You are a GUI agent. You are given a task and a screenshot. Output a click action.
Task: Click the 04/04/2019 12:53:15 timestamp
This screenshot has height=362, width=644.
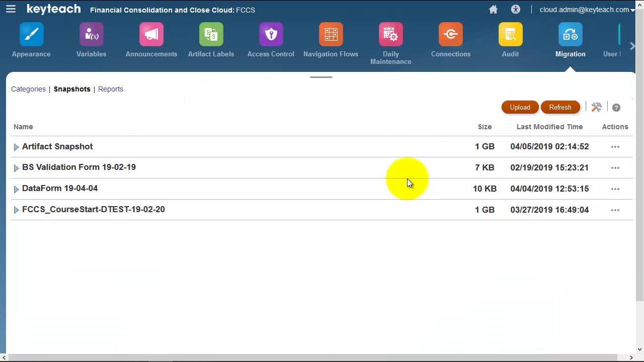coord(549,189)
